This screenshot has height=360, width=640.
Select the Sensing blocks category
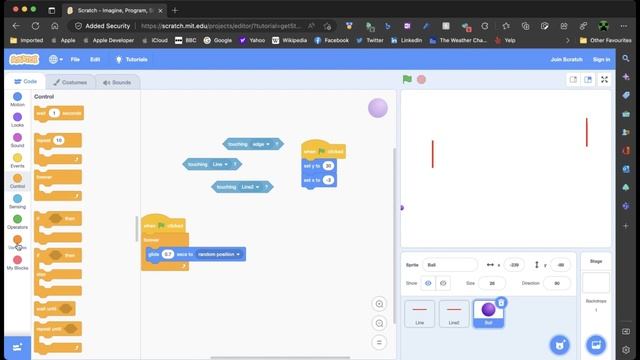17,201
